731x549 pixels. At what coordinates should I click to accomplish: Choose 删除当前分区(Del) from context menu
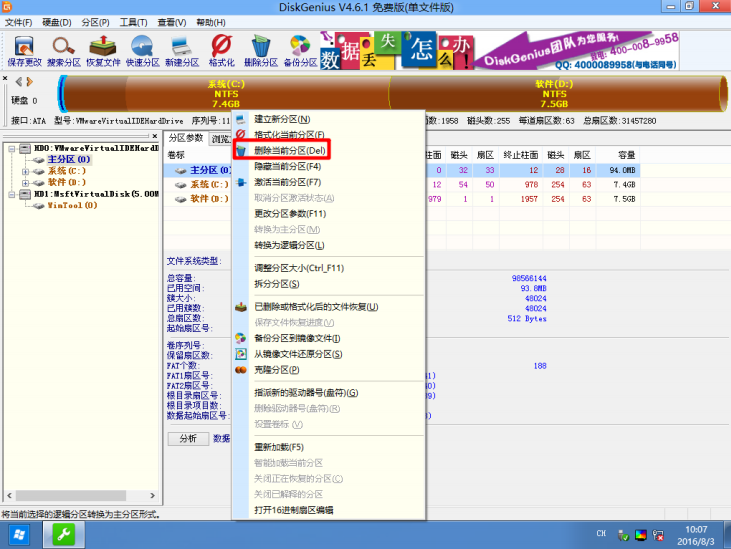[329, 151]
